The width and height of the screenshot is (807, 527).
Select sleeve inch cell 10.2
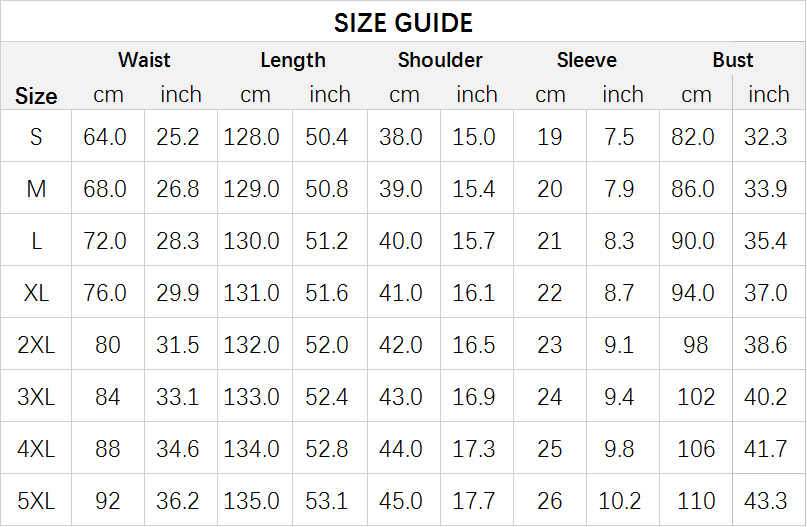(x=620, y=501)
